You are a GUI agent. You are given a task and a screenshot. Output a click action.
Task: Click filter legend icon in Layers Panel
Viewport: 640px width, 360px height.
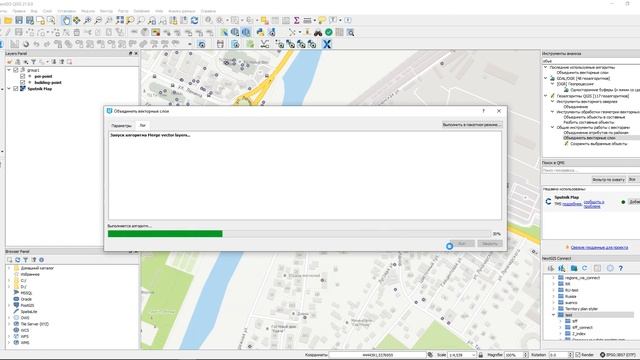click(33, 62)
